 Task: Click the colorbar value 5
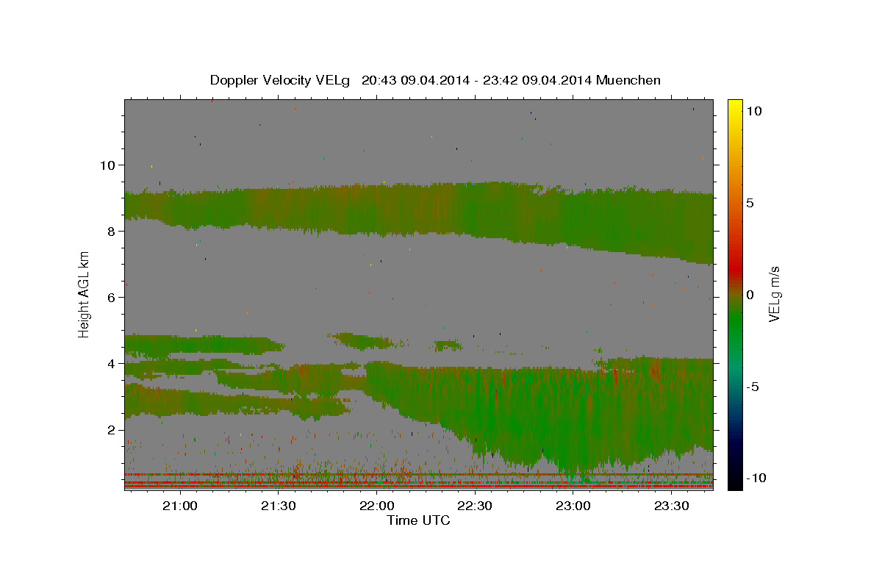[x=750, y=203]
